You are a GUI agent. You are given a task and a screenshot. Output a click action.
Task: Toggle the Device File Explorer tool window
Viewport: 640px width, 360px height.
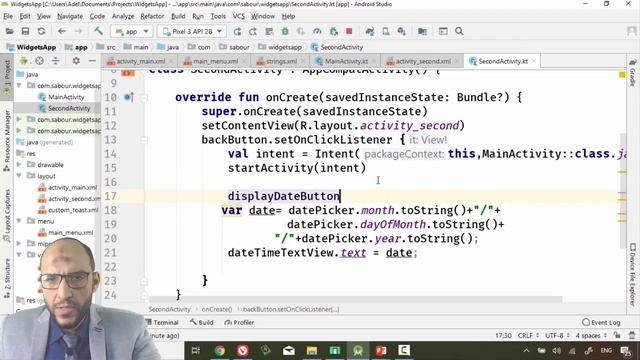(633, 274)
